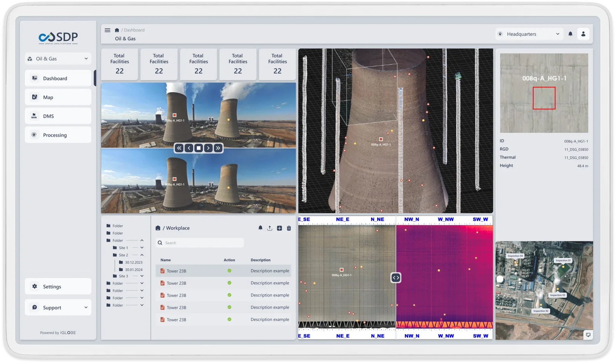
Task: Select the 30.01.2024 folder
Action: [133, 270]
